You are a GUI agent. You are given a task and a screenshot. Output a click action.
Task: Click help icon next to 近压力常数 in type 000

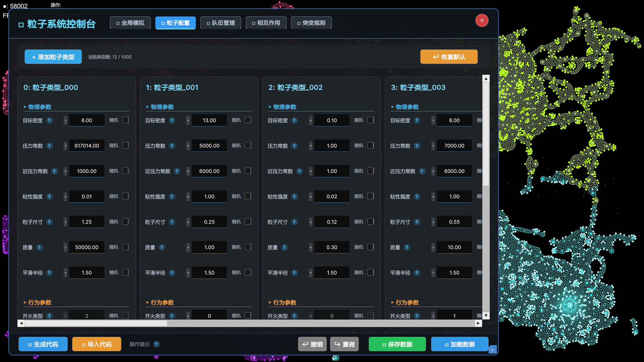point(54,171)
